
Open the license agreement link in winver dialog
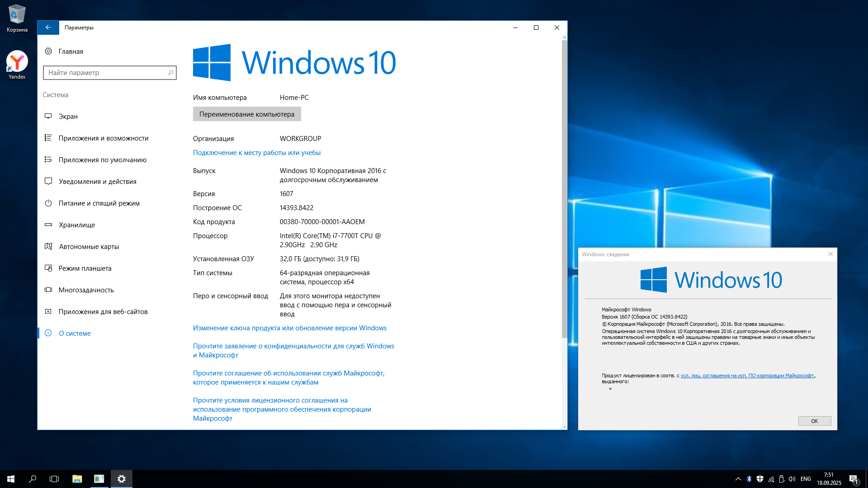point(747,375)
